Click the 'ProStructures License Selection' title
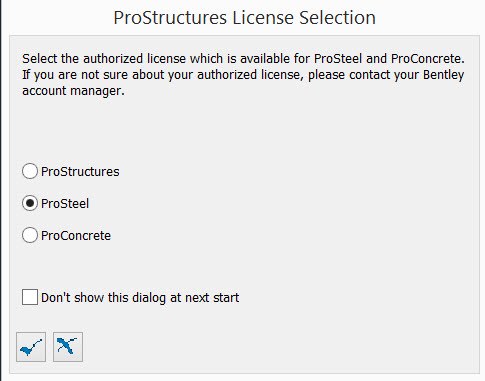The width and height of the screenshot is (485, 381). (x=244, y=17)
